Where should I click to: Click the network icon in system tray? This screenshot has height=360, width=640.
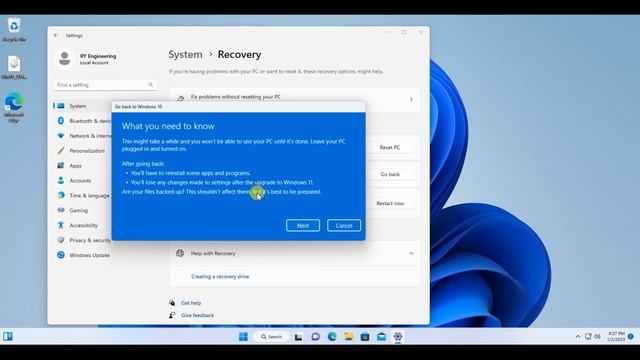[588, 337]
